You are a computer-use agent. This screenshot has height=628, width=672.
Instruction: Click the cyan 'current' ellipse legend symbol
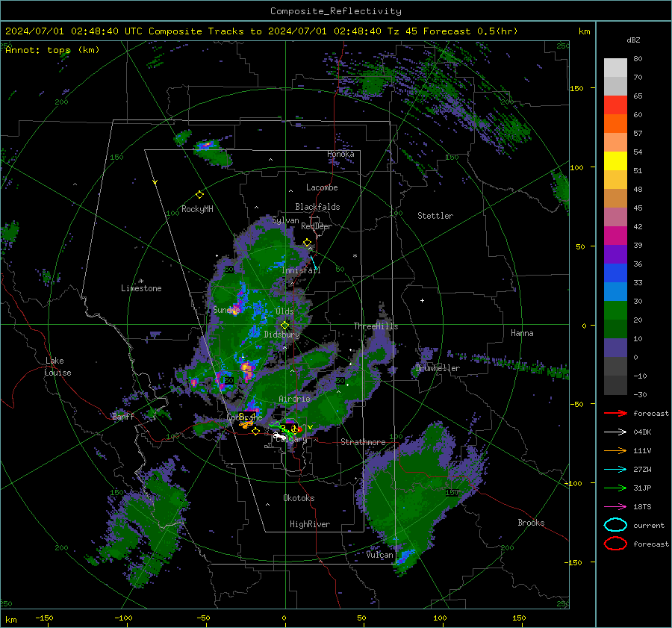click(x=615, y=525)
